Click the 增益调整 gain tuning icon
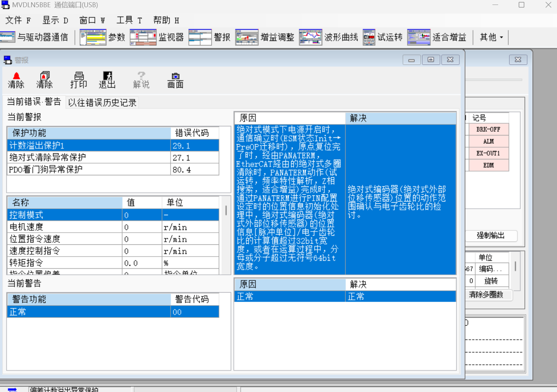Image resolution: width=557 pixels, height=392 pixels. 247,37
